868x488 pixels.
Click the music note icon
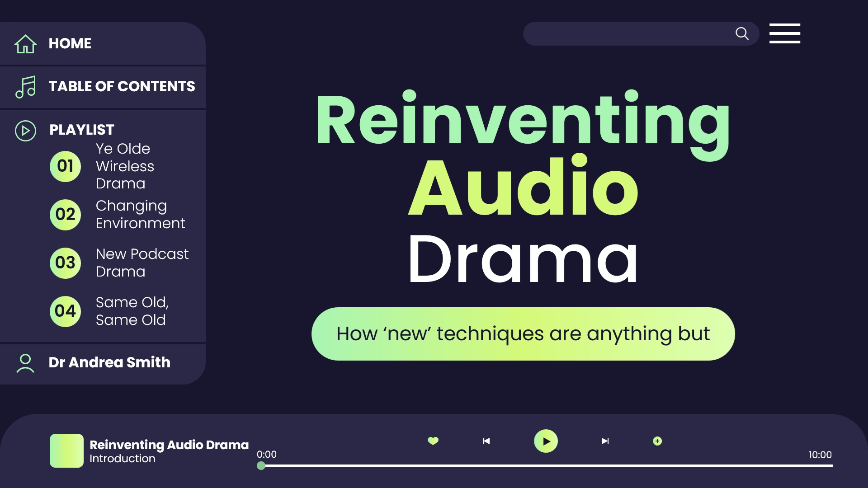[25, 87]
